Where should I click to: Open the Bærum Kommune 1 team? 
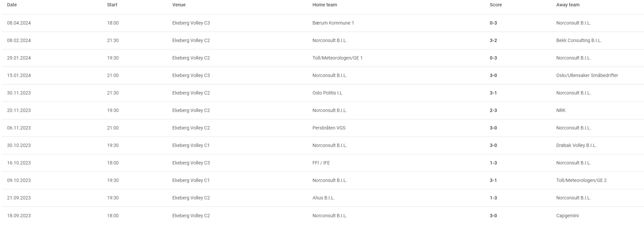coord(333,23)
